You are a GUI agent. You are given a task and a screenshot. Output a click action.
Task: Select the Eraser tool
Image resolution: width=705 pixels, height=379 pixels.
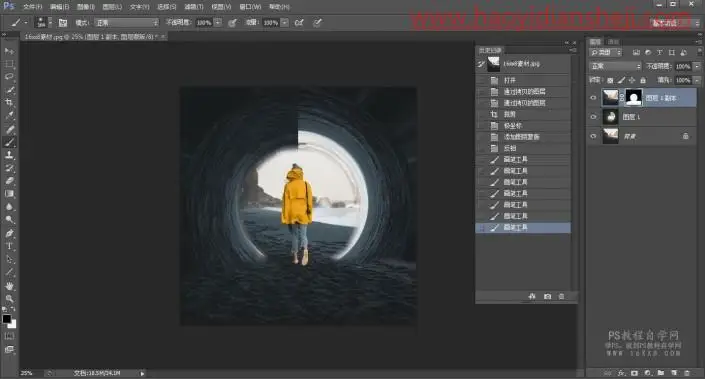(x=9, y=181)
